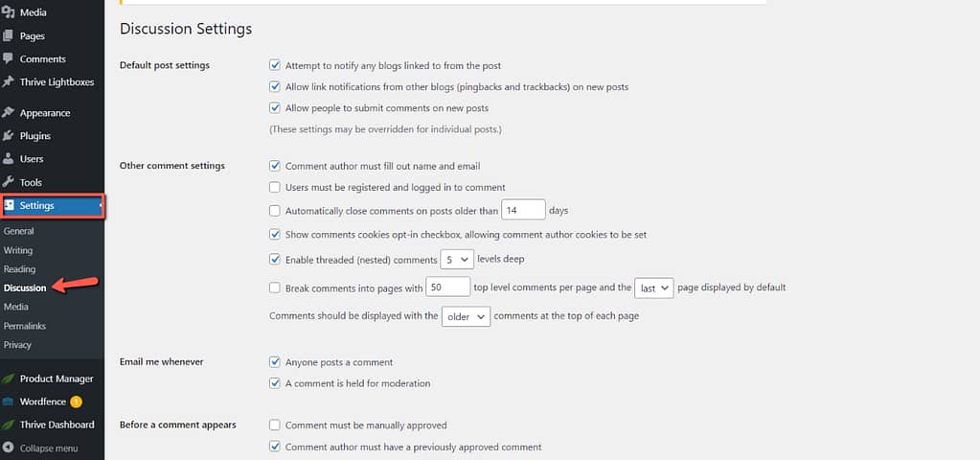Screen dimensions: 980x460
Task: Click the Wordfence notification badge
Action: click(76, 402)
